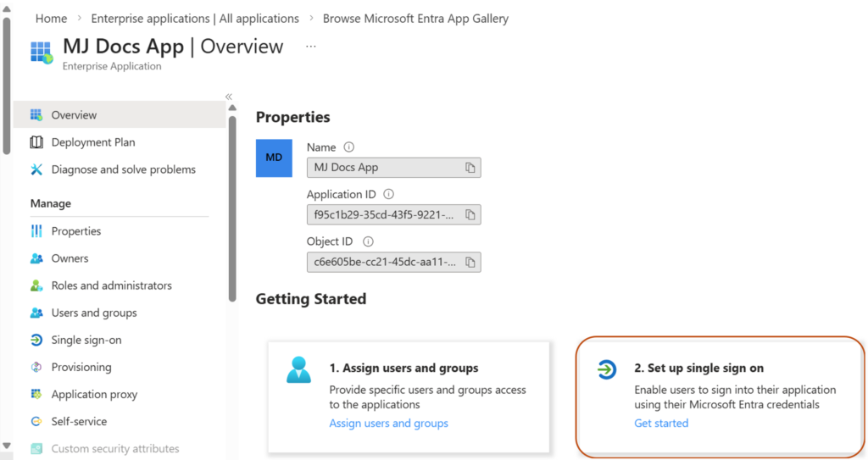Copy the Object ID to clipboard

pyautogui.click(x=470, y=262)
